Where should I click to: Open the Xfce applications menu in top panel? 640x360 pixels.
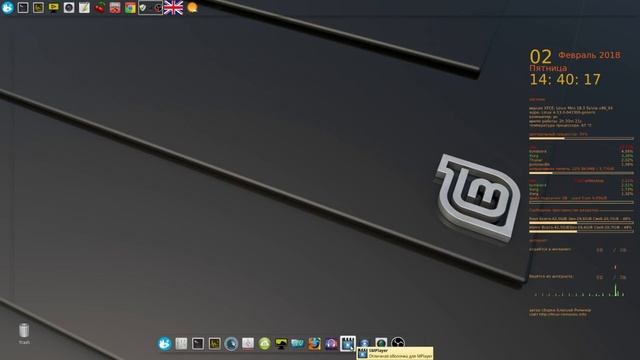coord(8,7)
